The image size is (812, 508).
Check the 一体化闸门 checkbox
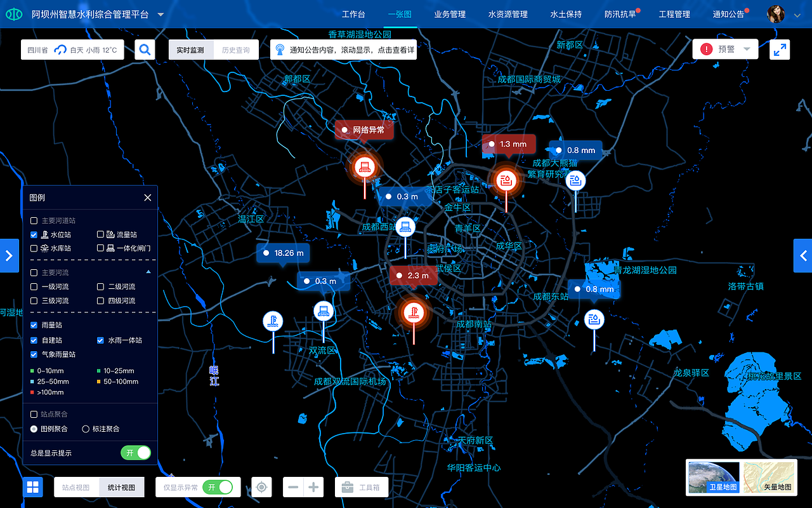coord(100,248)
